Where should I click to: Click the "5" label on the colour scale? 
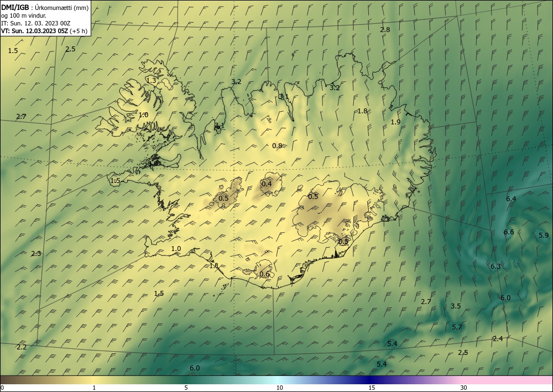tap(186, 388)
